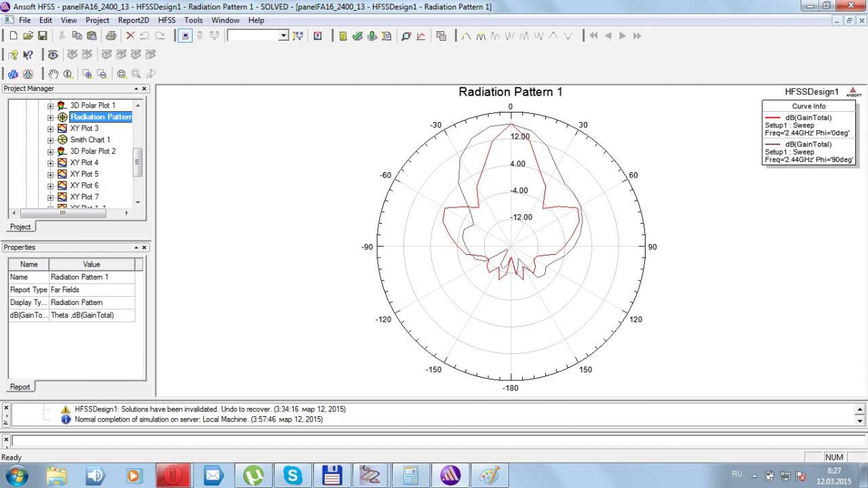Image resolution: width=868 pixels, height=488 pixels.
Task: Expand the XY Plot 5 tree node
Action: 50,174
